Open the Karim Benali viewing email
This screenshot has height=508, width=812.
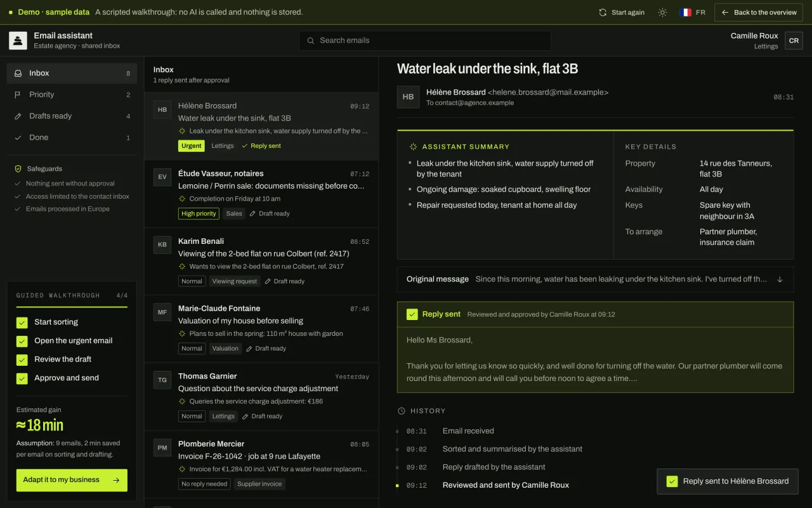coord(261,262)
